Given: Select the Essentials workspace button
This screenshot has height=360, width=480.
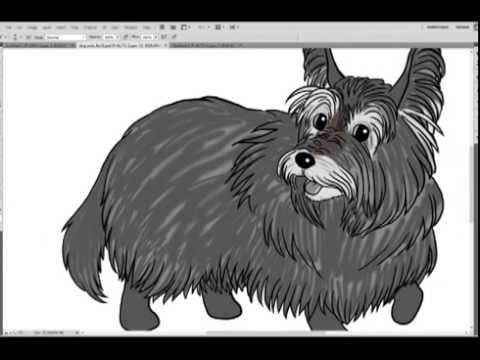Looking at the screenshot, I should [438, 27].
